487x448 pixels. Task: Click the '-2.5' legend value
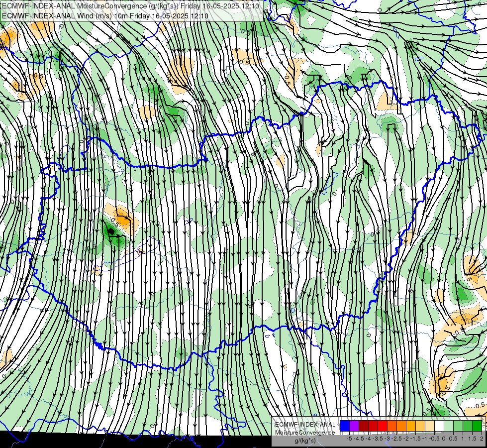pos(396,439)
